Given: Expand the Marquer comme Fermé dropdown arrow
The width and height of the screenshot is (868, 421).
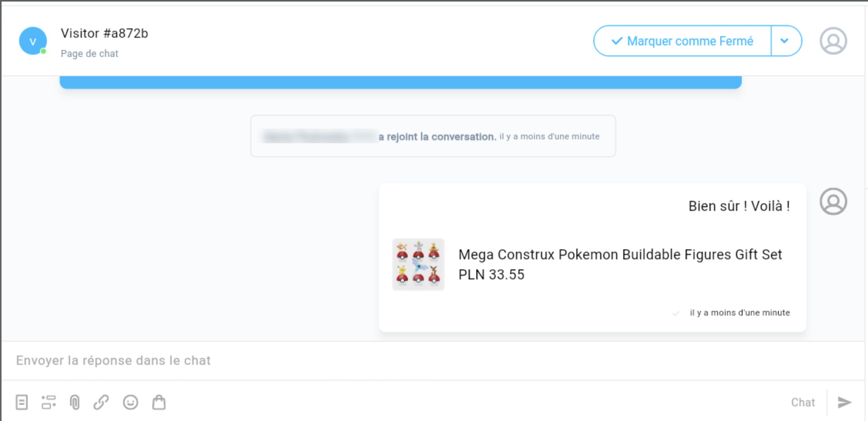Looking at the screenshot, I should tap(785, 41).
